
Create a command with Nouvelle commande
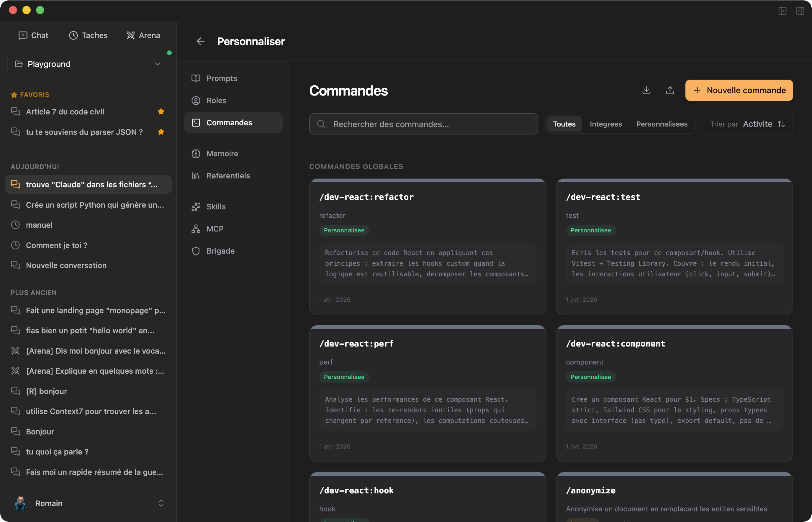[x=739, y=90]
